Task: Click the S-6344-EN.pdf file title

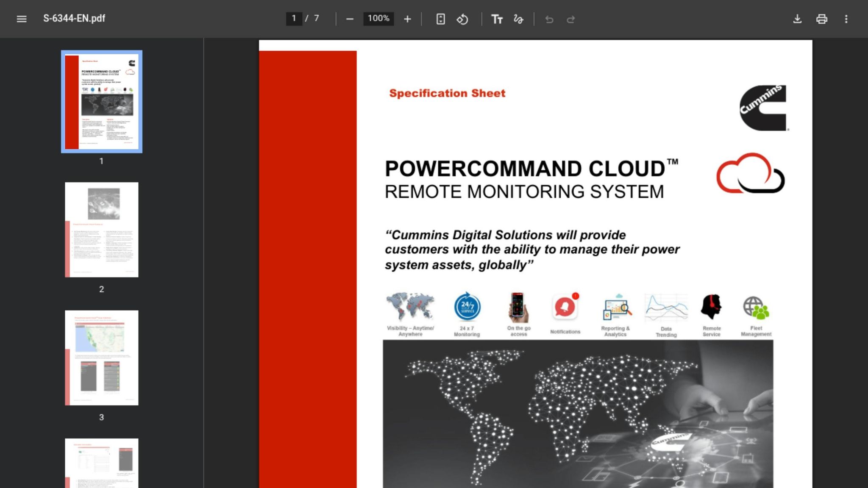Action: (x=74, y=18)
